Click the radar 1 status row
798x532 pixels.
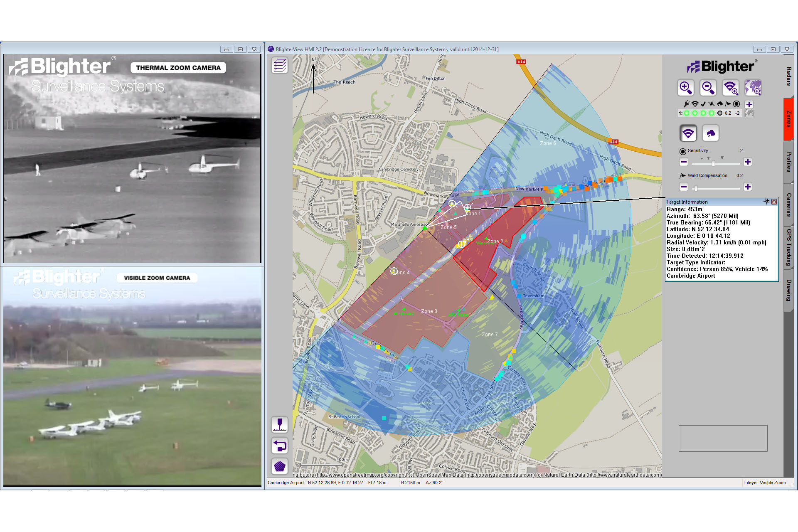coord(711,113)
